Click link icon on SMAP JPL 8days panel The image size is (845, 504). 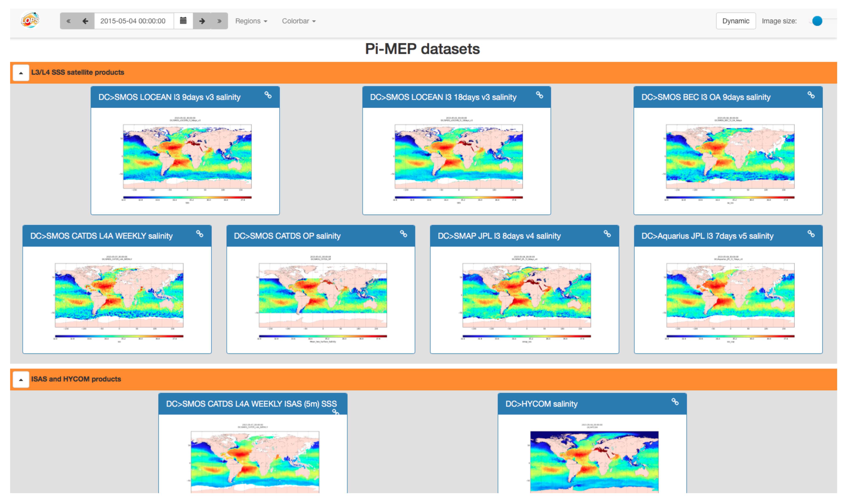pyautogui.click(x=607, y=234)
